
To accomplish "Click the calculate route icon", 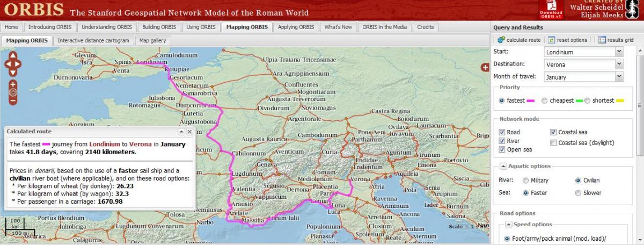I will (x=501, y=40).
